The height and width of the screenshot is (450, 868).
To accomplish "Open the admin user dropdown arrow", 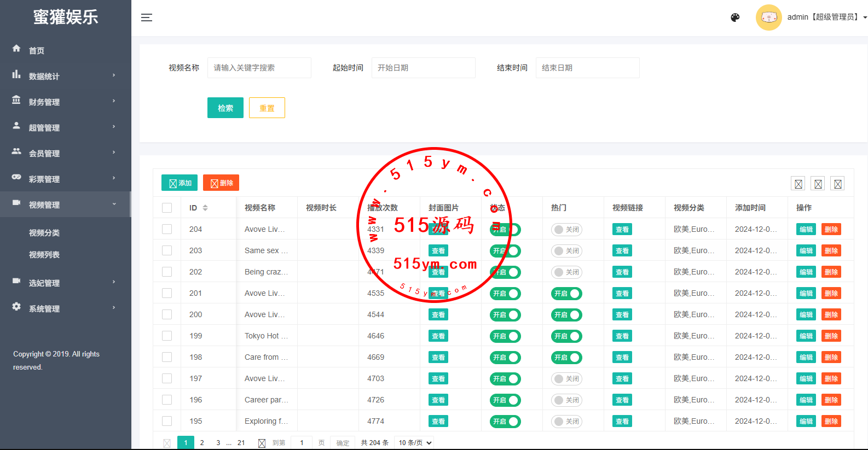I will pyautogui.click(x=865, y=17).
